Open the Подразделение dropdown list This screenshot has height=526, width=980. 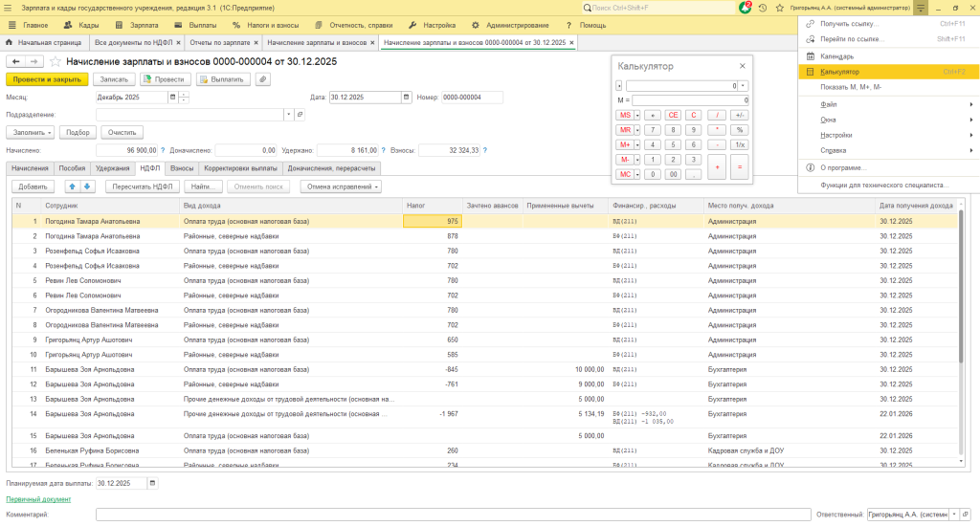tap(288, 115)
